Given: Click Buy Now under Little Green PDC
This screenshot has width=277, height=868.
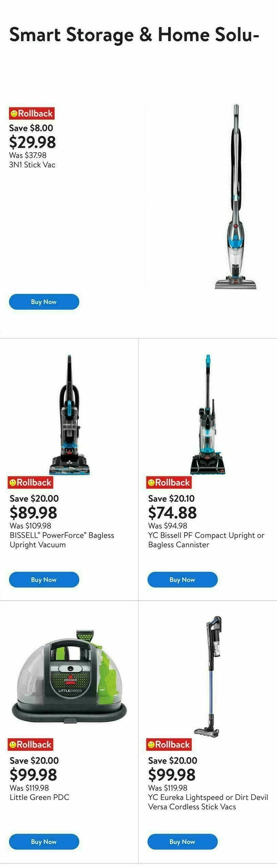Looking at the screenshot, I should pos(44,842).
